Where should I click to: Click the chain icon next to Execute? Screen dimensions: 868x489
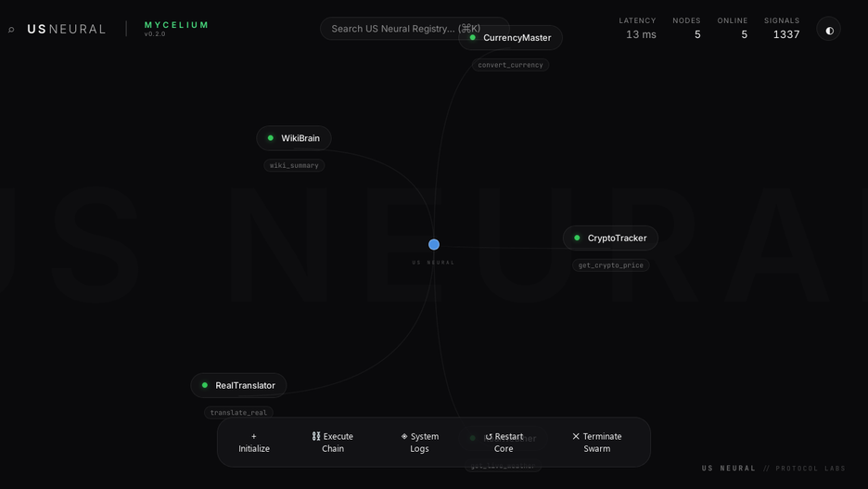pos(316,436)
